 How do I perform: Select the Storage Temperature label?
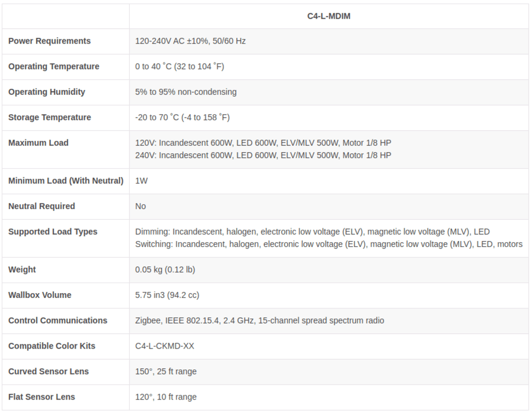(x=49, y=118)
